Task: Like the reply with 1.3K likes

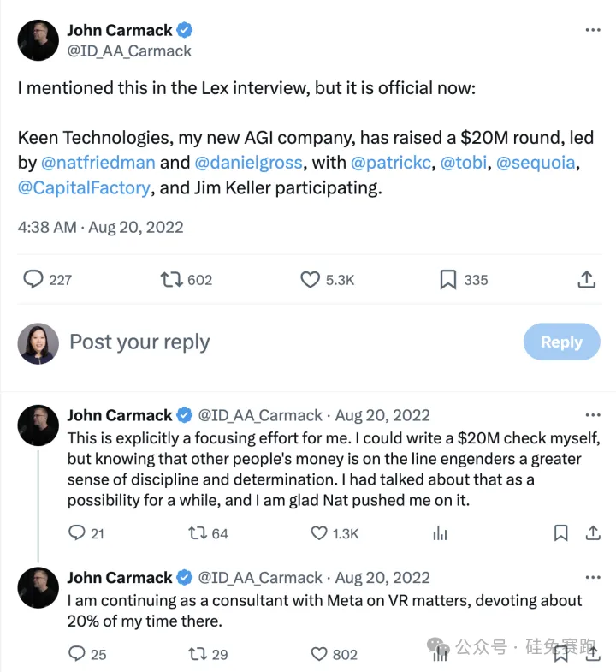Action: point(319,533)
